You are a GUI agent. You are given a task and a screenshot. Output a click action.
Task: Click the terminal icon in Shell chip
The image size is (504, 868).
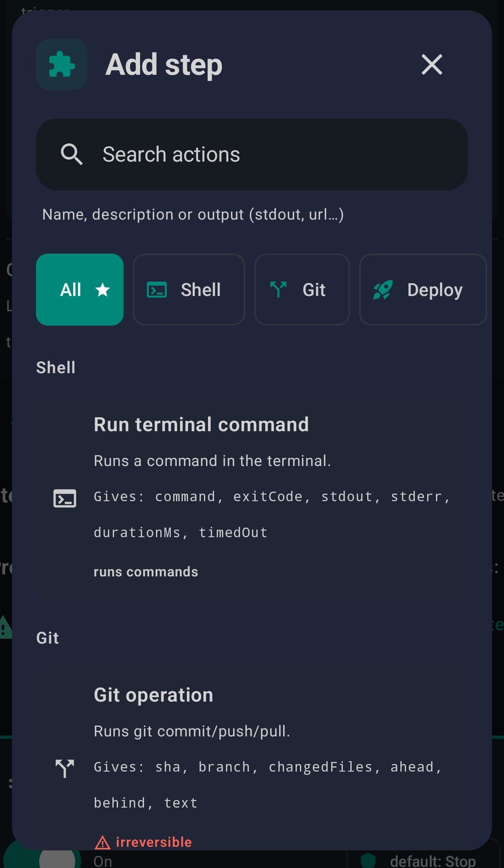coord(157,290)
